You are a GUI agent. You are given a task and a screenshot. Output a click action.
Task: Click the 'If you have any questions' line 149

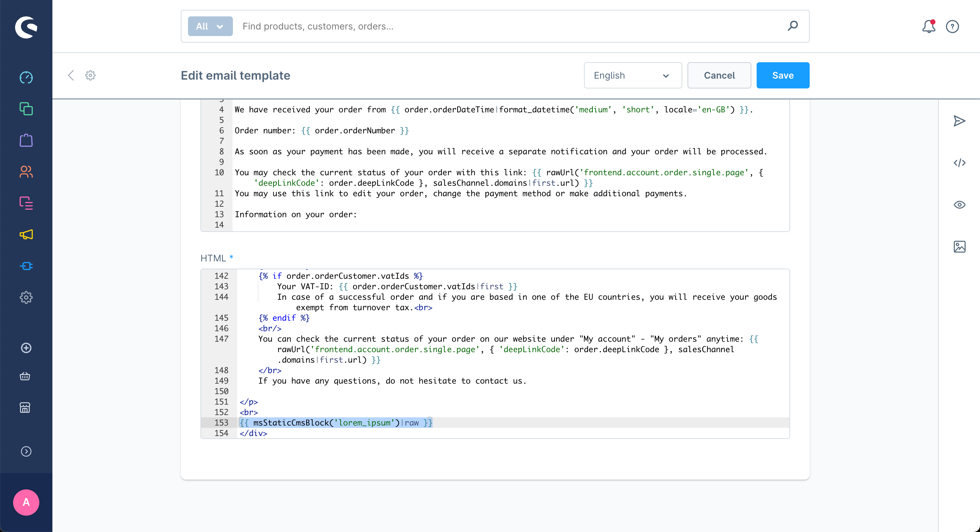point(392,381)
